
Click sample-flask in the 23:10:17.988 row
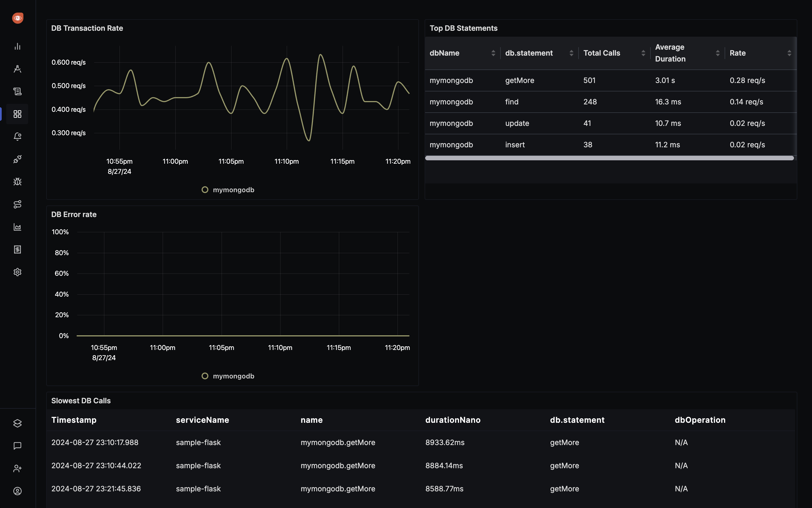click(198, 443)
